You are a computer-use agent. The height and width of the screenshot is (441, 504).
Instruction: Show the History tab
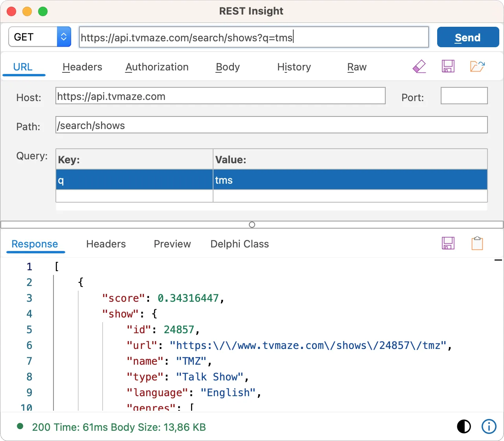[294, 67]
